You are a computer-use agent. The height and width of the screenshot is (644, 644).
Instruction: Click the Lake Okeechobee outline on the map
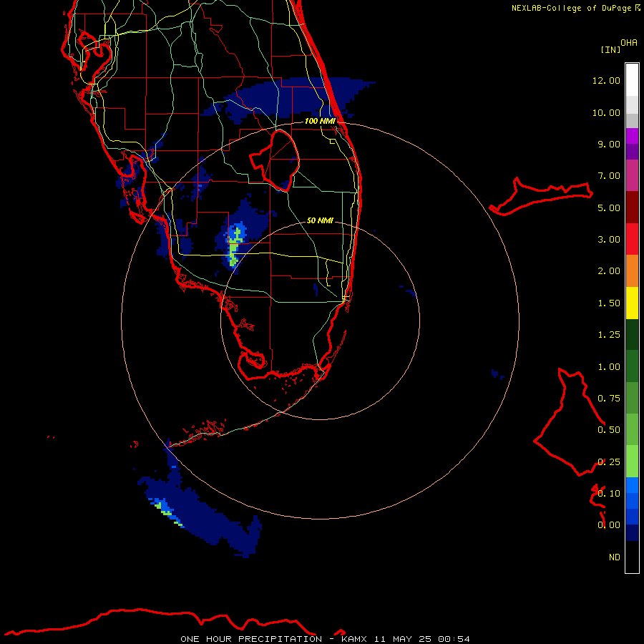point(274,160)
